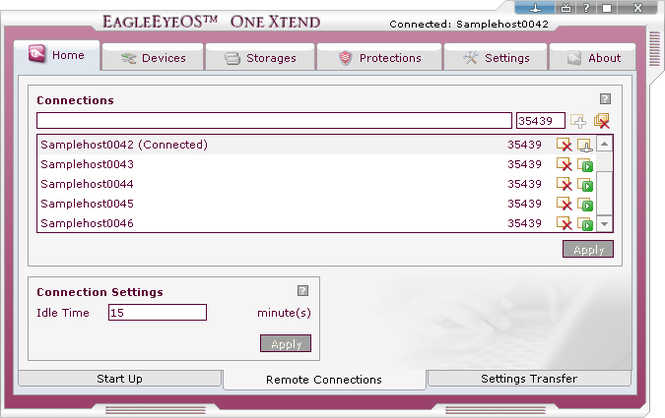Delete the Samplehost0043 connection entry
Screen dimensions: 665x418
(564, 164)
